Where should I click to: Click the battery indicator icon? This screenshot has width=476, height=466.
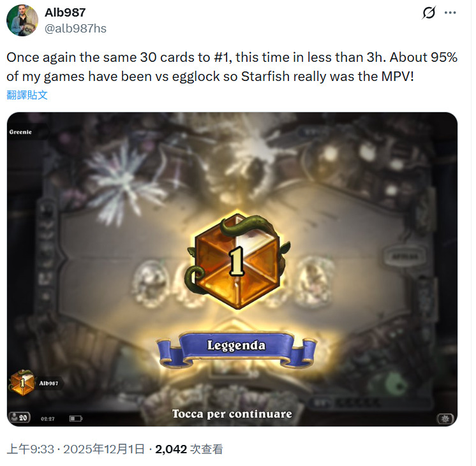coord(75,419)
